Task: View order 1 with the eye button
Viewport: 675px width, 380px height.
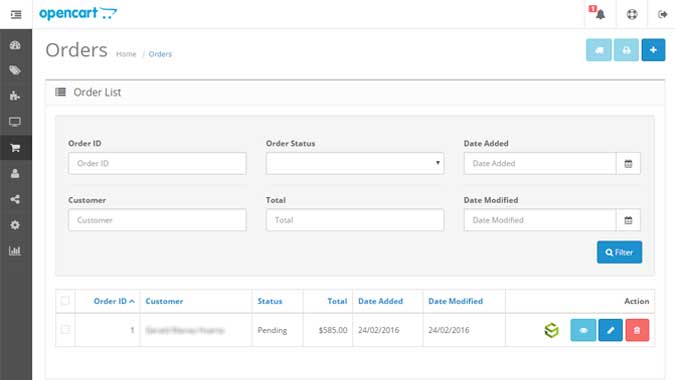Action: click(583, 330)
